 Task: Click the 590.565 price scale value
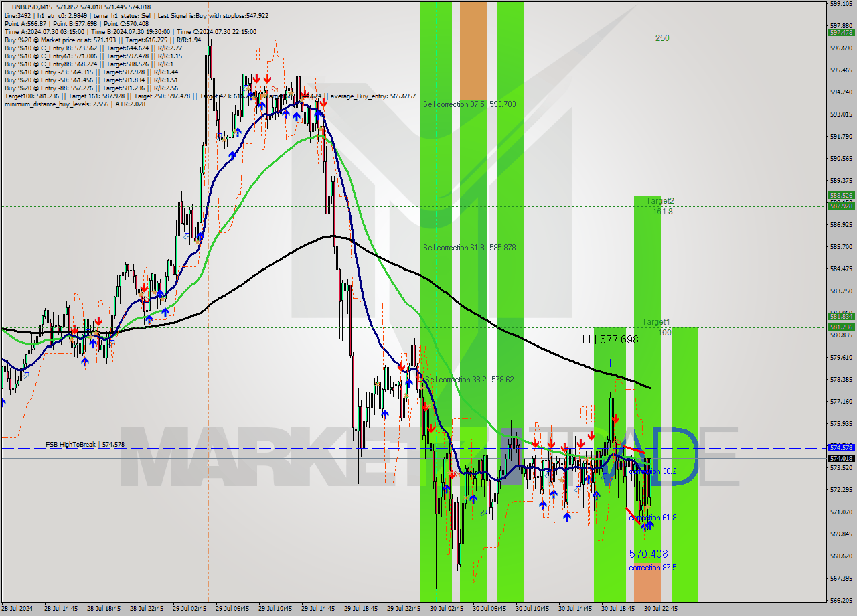[x=841, y=159]
